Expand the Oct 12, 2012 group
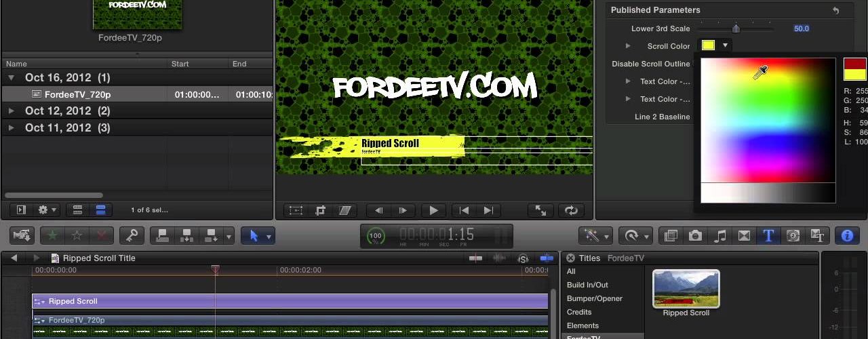 [x=11, y=111]
